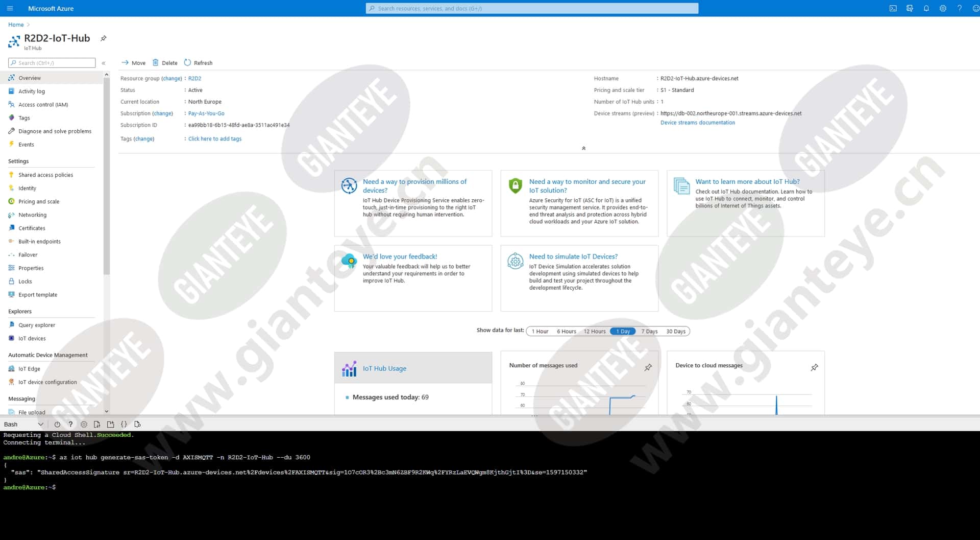Image resolution: width=980 pixels, height=540 pixels.
Task: Open the Azure portal hamburger menu
Action: (10, 8)
